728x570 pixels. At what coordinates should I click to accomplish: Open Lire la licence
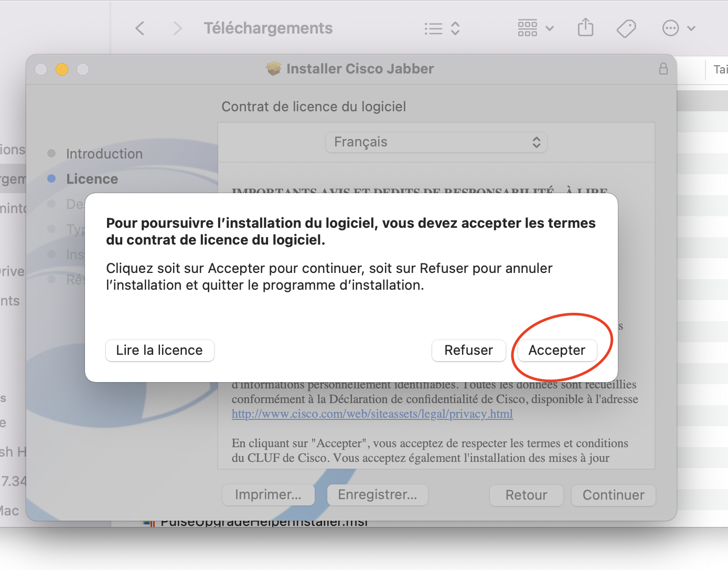159,350
